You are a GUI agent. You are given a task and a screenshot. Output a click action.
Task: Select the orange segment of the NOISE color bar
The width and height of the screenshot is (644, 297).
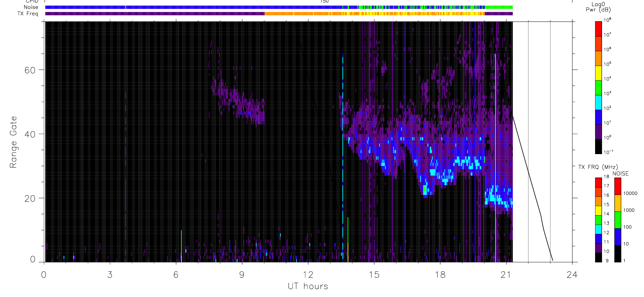[618, 203]
